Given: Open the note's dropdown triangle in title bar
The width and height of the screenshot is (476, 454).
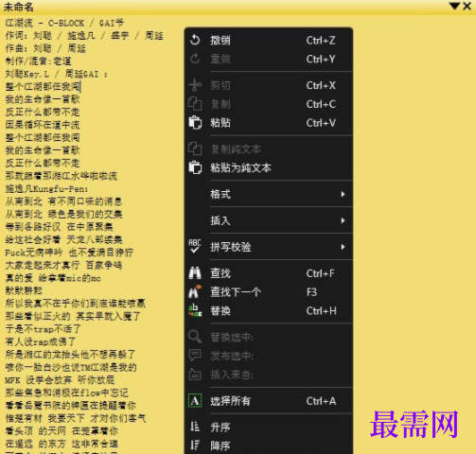Looking at the screenshot, I should (x=454, y=6).
